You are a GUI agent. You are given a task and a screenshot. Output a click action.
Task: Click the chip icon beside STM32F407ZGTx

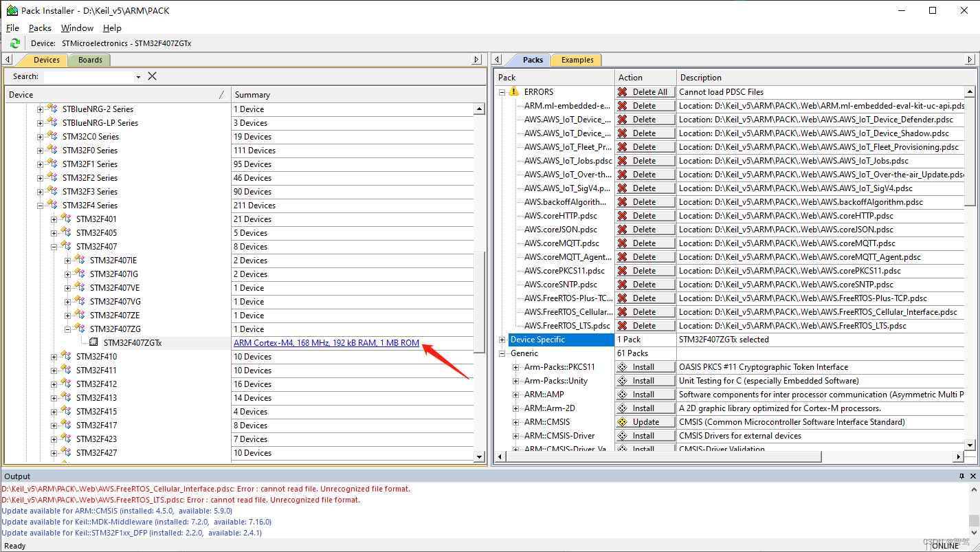tap(94, 342)
